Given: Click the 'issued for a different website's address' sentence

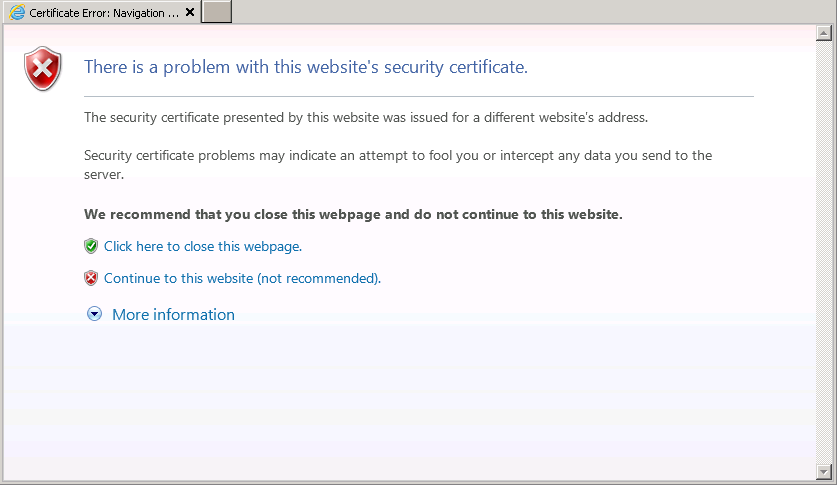Looking at the screenshot, I should point(366,117).
